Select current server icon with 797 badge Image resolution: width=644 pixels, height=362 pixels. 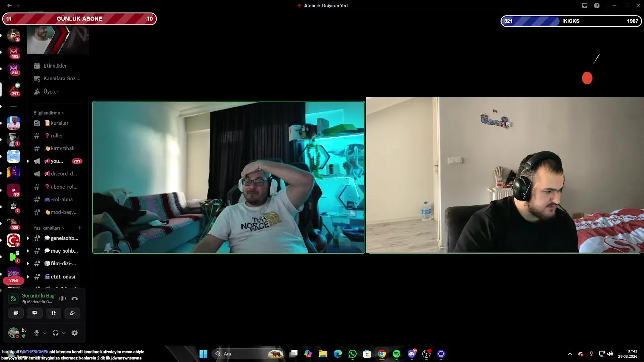13,89
